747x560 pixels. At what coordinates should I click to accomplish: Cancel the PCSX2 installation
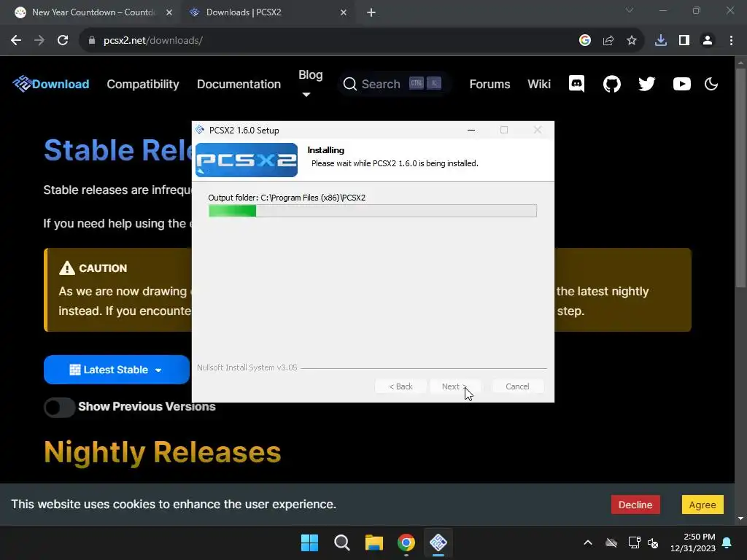(x=517, y=386)
